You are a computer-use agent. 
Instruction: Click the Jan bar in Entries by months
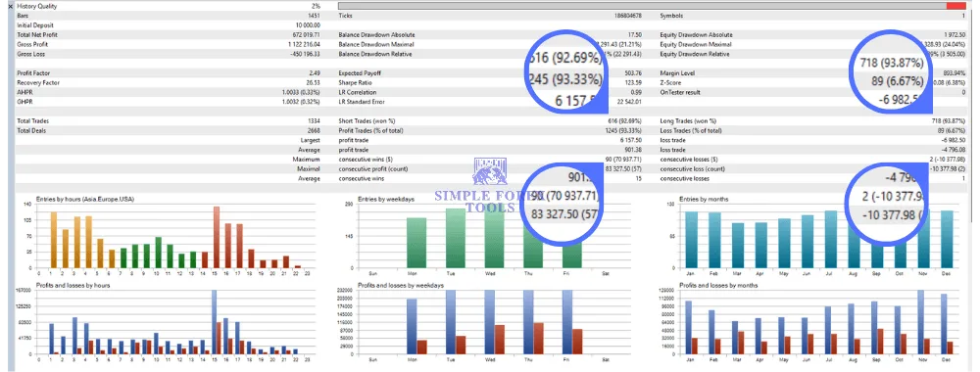click(691, 240)
